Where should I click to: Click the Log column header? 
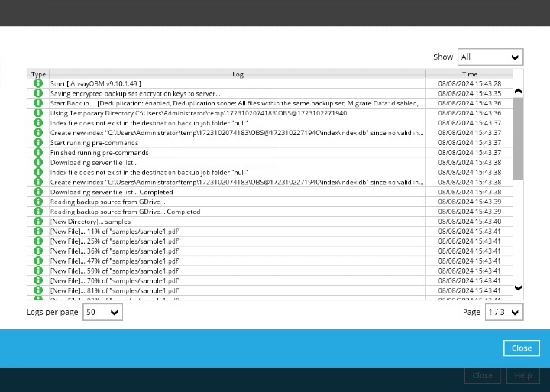pyautogui.click(x=238, y=74)
